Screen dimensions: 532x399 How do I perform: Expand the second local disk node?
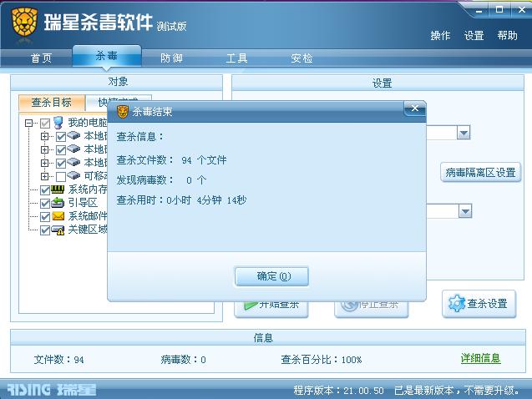[x=44, y=149]
